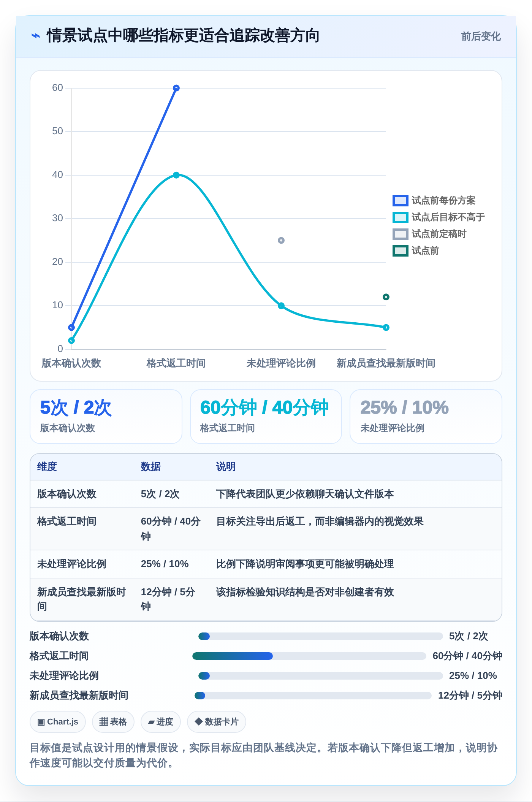532x802 pixels.
Task: Click the 说明 column header
Action: [226, 467]
